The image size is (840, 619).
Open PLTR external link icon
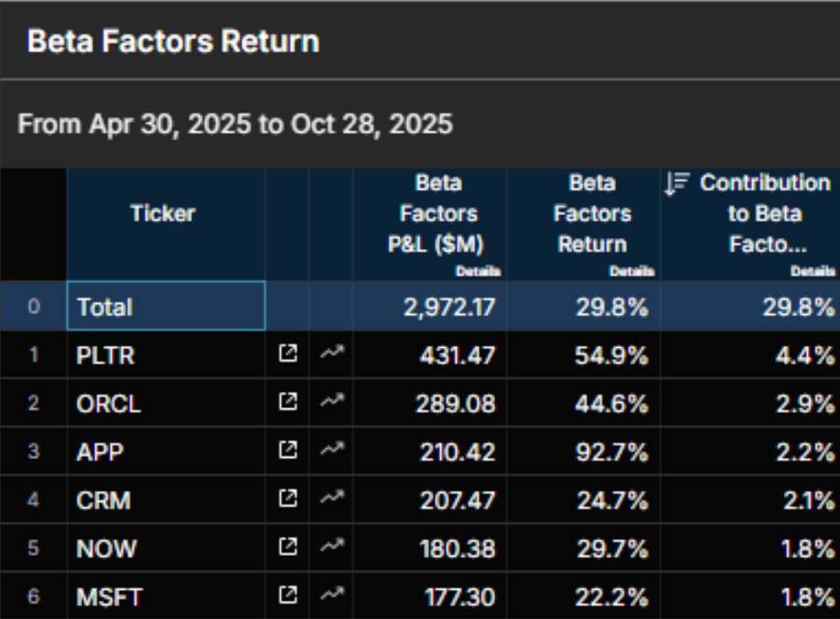[287, 354]
